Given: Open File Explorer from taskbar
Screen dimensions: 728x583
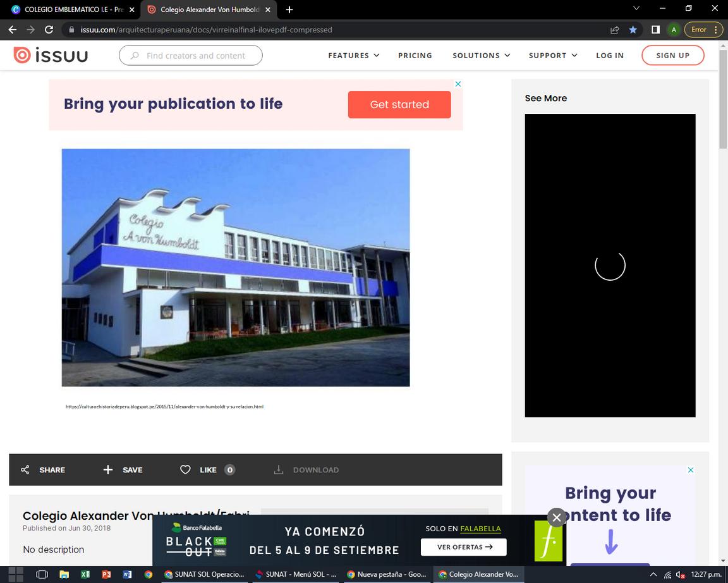Looking at the screenshot, I should tap(64, 574).
